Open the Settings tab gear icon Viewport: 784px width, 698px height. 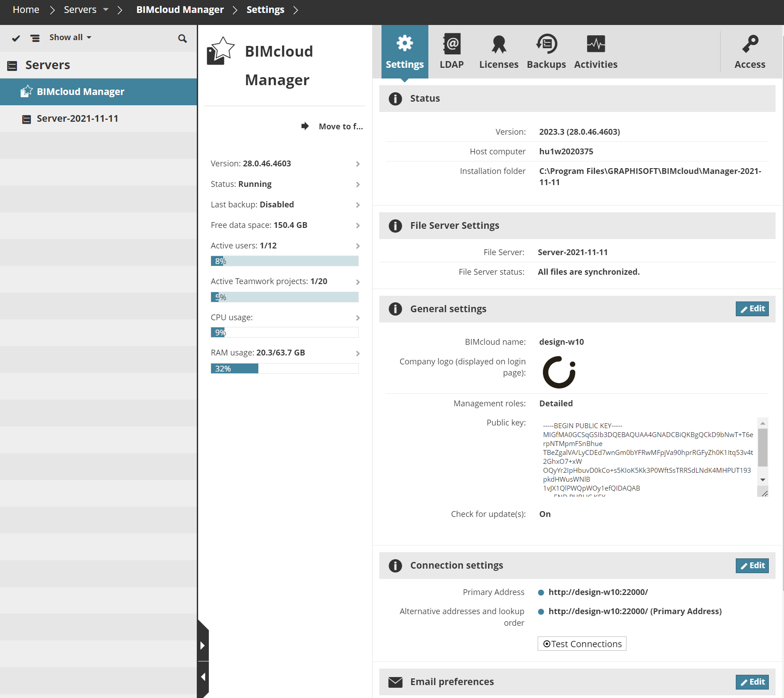(x=405, y=43)
